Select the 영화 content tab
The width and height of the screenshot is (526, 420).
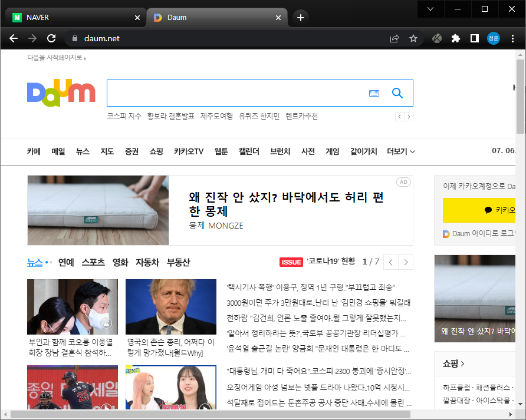point(120,262)
